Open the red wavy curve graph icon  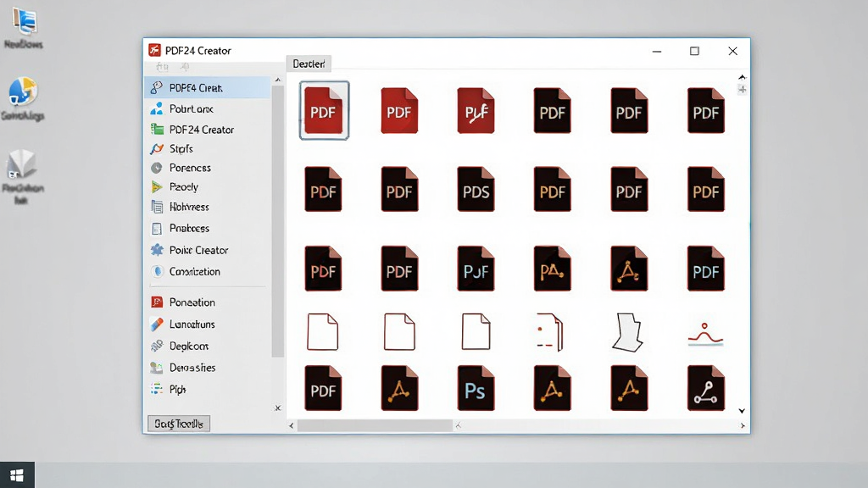705,334
